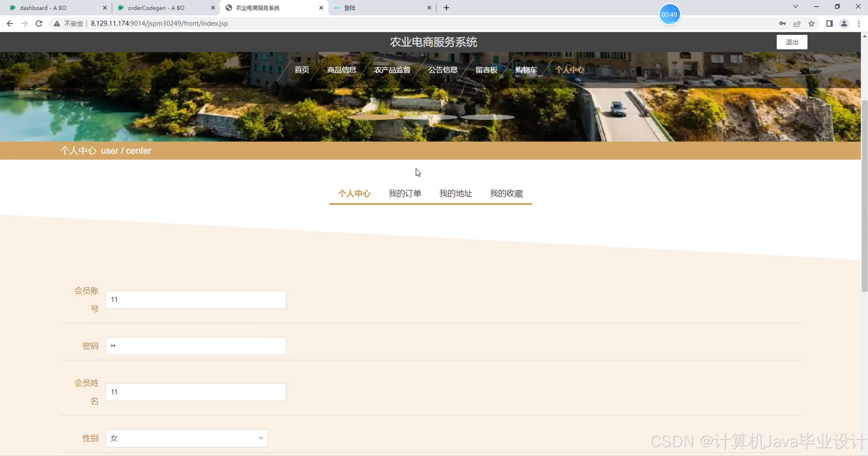This screenshot has width=868, height=456.
Task: Select the first banner carousel indicator
Action: 373,117
